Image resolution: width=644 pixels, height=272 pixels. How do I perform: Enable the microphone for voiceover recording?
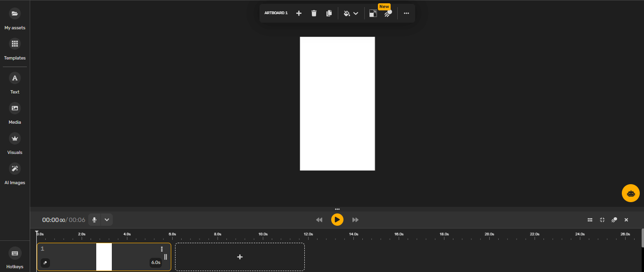[x=94, y=220]
